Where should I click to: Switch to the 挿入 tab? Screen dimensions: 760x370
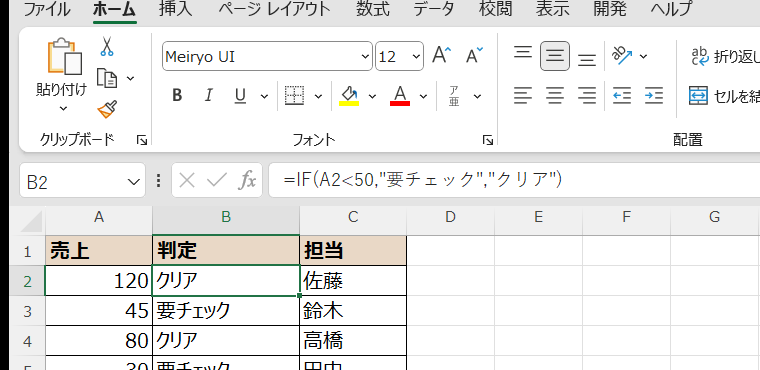(x=176, y=9)
